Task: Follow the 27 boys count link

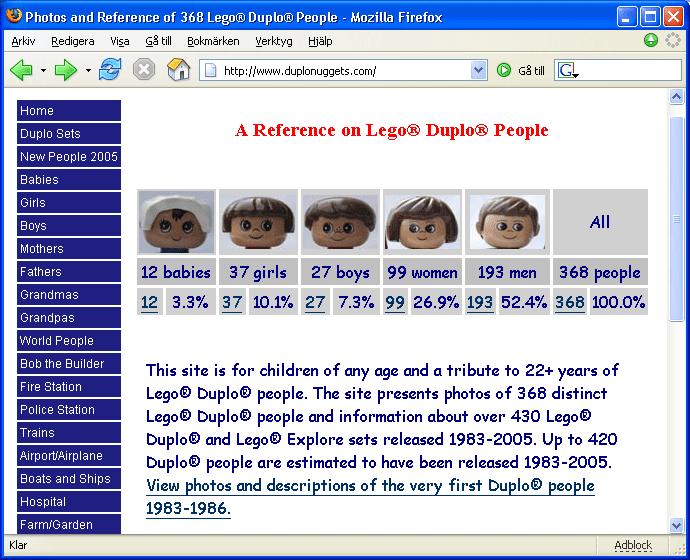Action: click(x=315, y=302)
